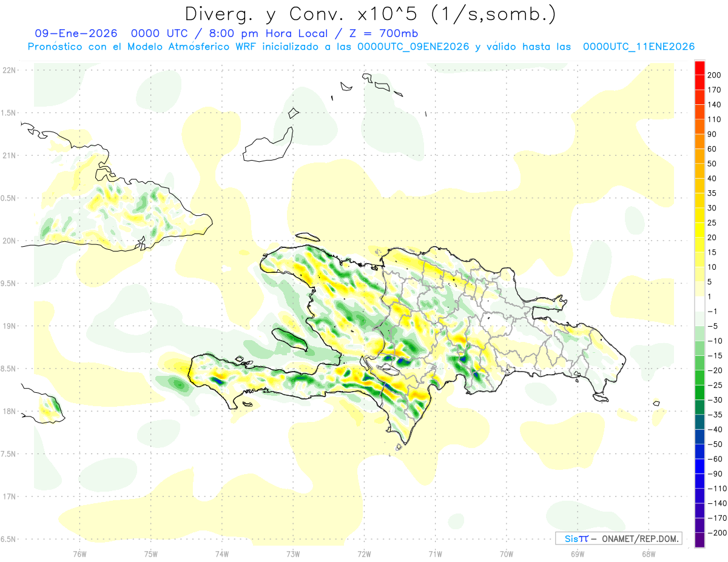Click the date text '09-Ene-2026'
The height and width of the screenshot is (562, 728).
(x=77, y=33)
